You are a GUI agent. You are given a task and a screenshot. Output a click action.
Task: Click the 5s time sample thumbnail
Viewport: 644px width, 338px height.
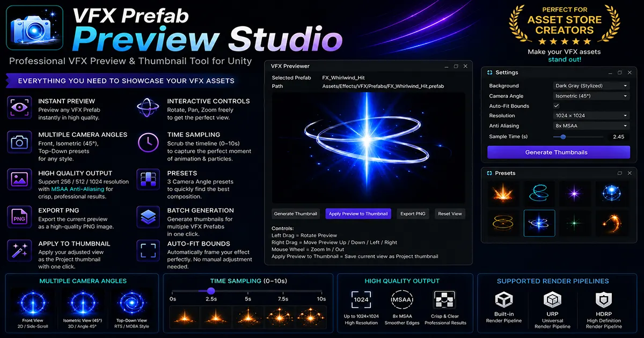click(x=247, y=316)
